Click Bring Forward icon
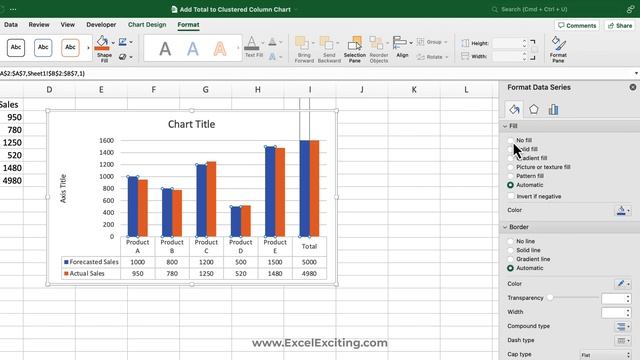This screenshot has width=640, height=360. coord(302,43)
